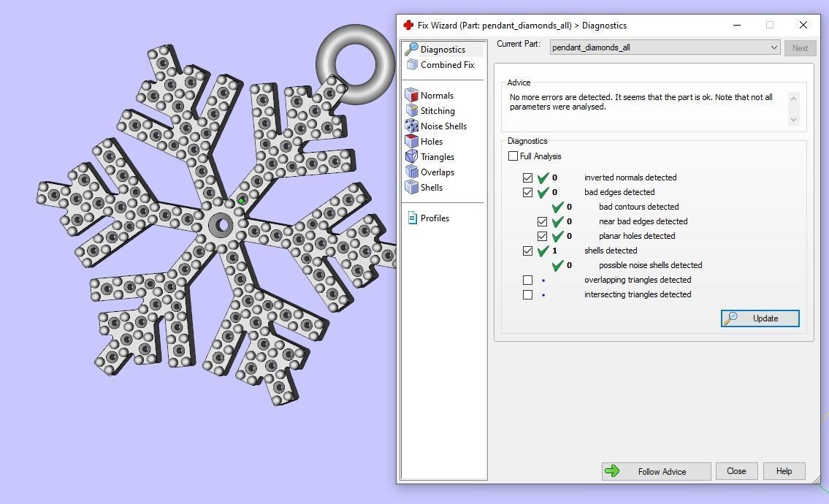Click the Noise Shells icon
Image resolution: width=829 pixels, height=504 pixels.
pos(411,126)
